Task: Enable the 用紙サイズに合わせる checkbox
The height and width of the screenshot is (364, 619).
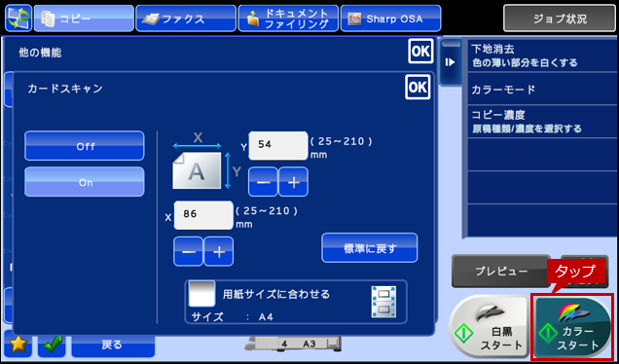Action: pyautogui.click(x=201, y=294)
